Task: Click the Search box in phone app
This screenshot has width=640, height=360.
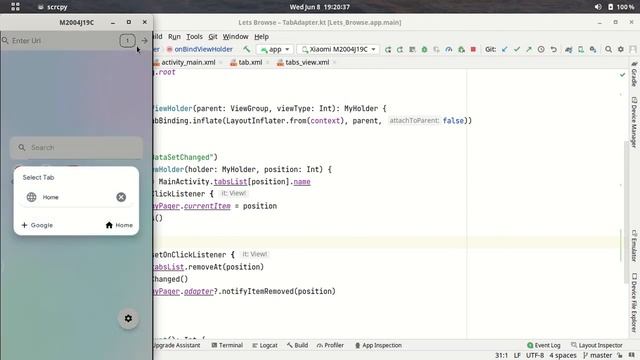Action: 76,147
